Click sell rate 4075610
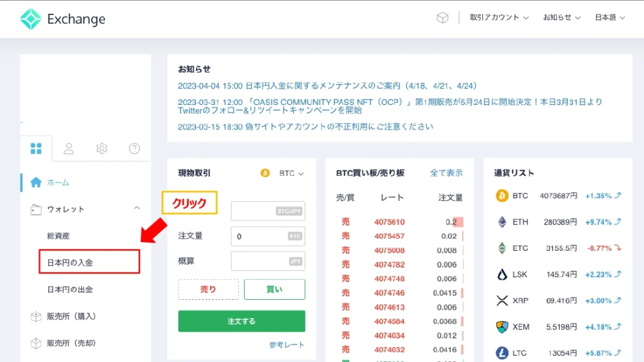The image size is (644, 362). 389,222
